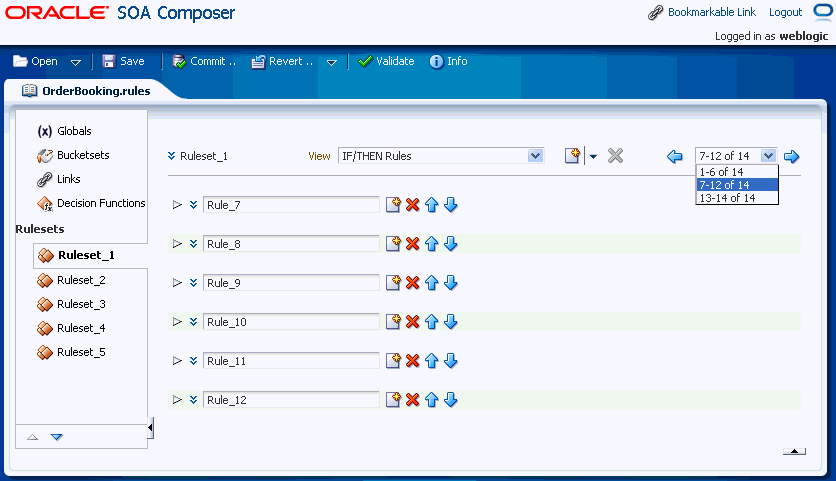Expand Rule_7 triangle
836x481 pixels.
tap(177, 205)
